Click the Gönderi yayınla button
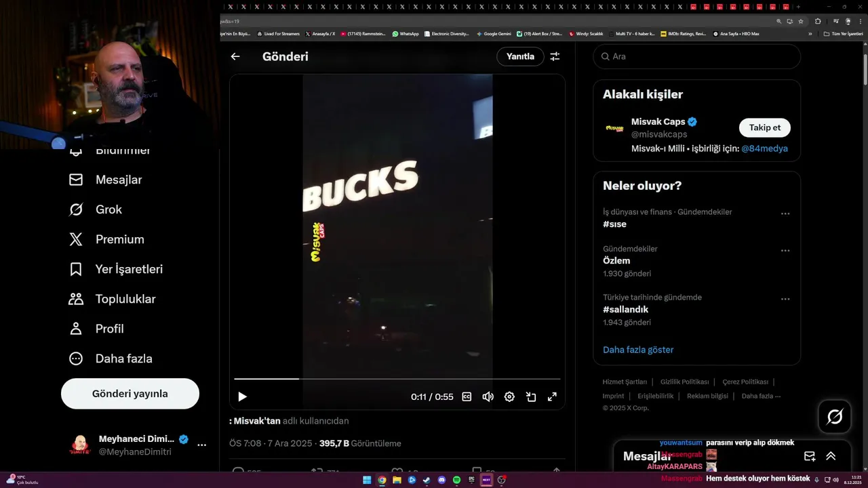 pyautogui.click(x=130, y=394)
